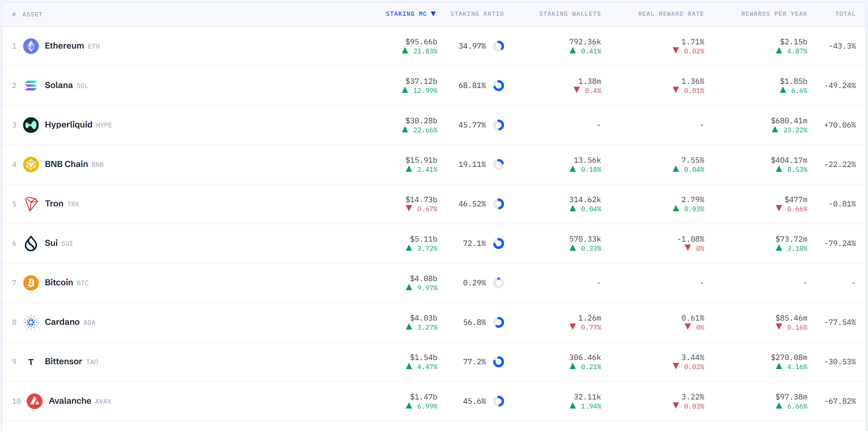868x431 pixels.
Task: Sort table by Staking Wallets header
Action: (x=570, y=14)
